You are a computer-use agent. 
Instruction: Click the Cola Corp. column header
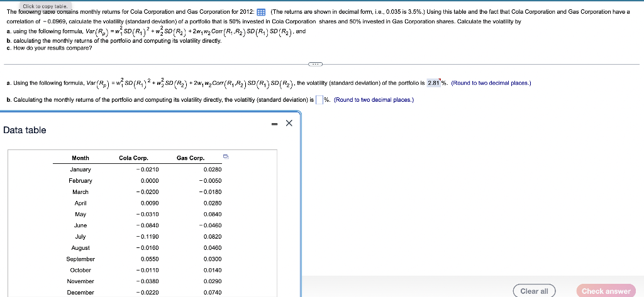click(x=133, y=158)
